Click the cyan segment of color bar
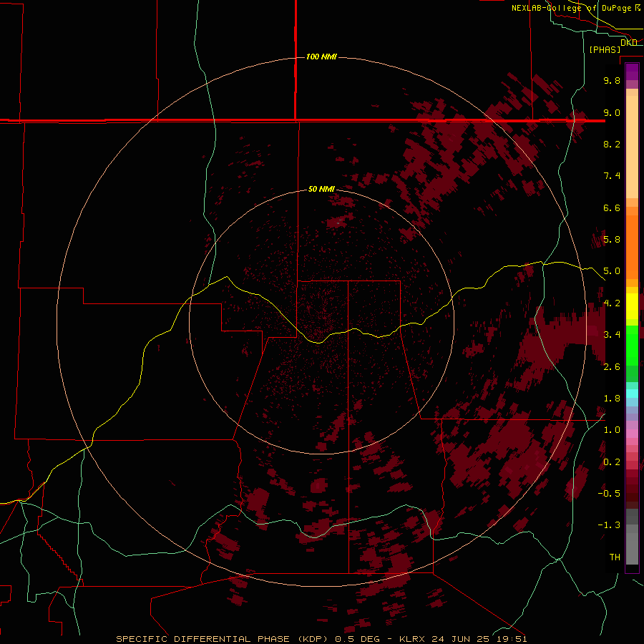The height and width of the screenshot is (644, 644). (632, 393)
